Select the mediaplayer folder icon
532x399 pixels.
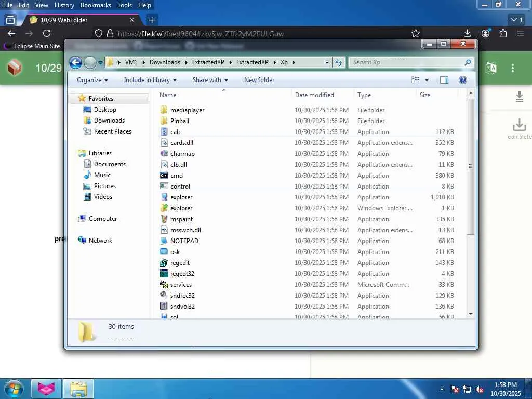click(164, 110)
